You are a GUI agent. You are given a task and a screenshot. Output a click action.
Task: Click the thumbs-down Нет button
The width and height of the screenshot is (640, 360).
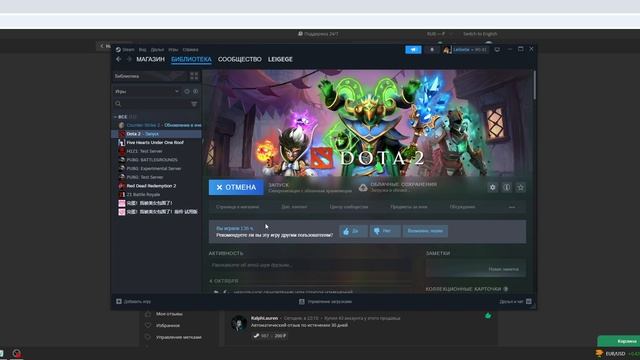coord(385,231)
